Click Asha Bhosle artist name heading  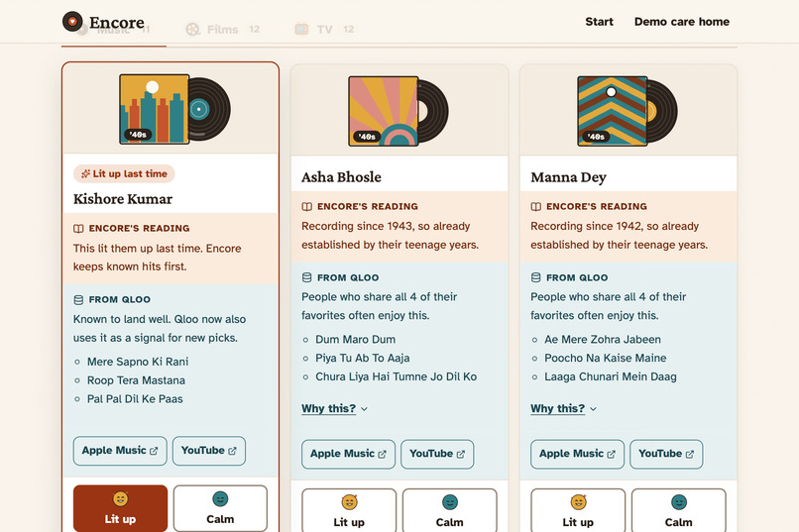pyautogui.click(x=341, y=177)
